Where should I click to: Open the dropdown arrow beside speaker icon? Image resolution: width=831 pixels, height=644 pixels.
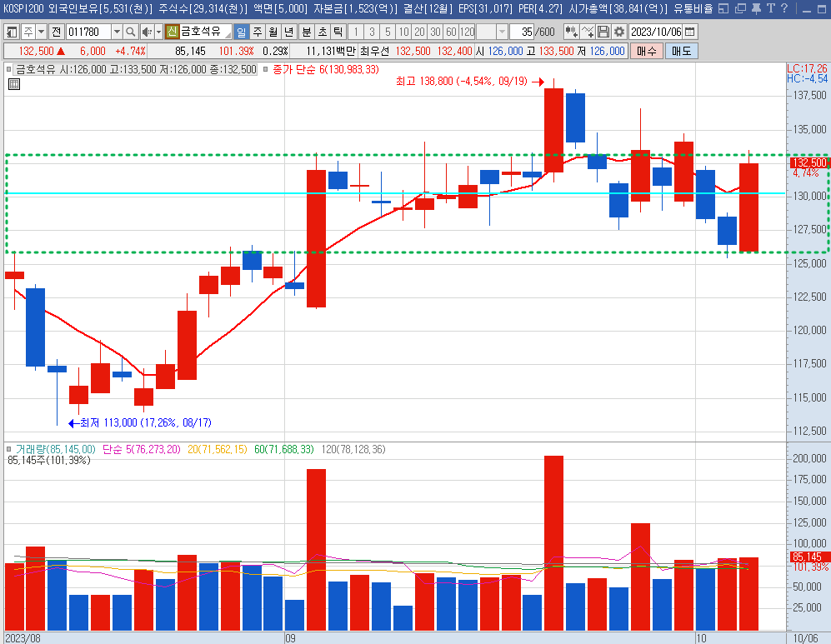coord(158,32)
